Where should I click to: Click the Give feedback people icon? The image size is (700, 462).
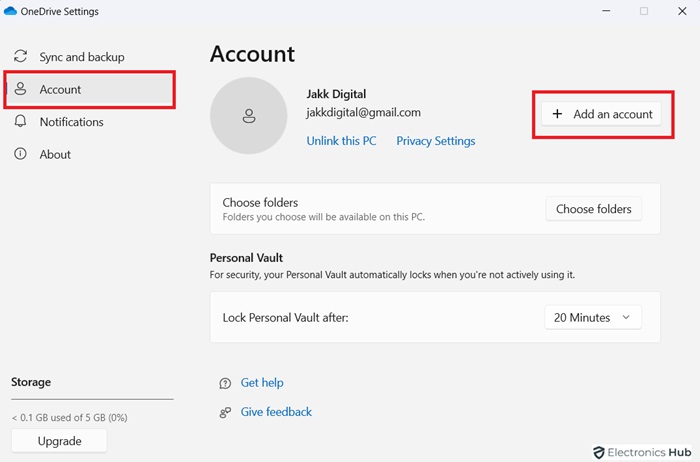pos(225,412)
